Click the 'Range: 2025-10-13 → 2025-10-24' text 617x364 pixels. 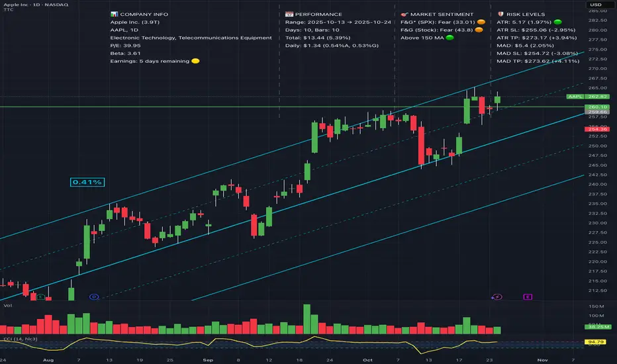(x=338, y=22)
